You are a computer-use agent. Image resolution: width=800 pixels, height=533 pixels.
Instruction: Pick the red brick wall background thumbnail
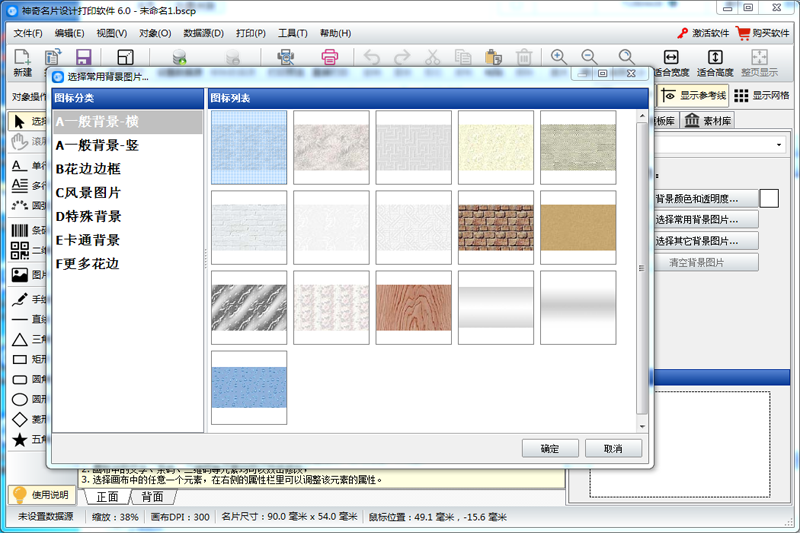click(495, 227)
